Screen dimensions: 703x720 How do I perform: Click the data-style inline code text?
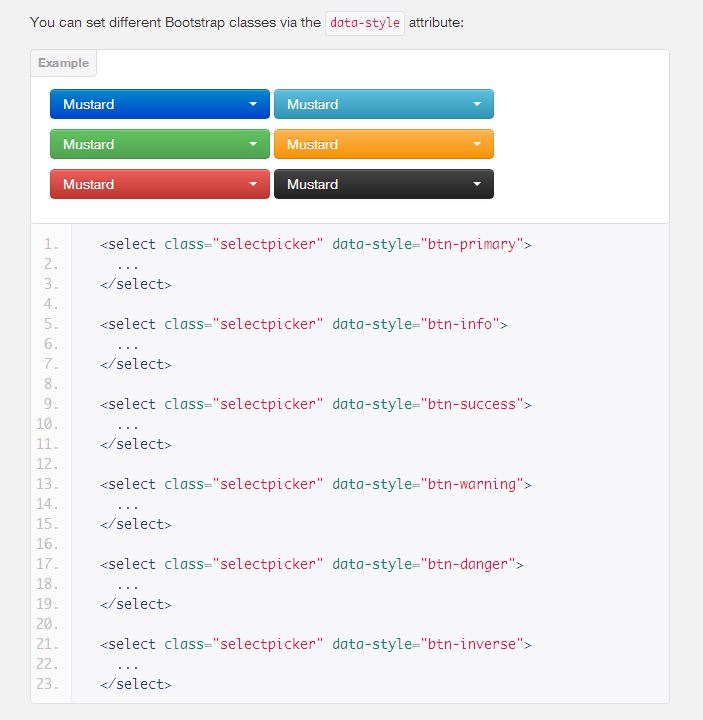[x=365, y=23]
